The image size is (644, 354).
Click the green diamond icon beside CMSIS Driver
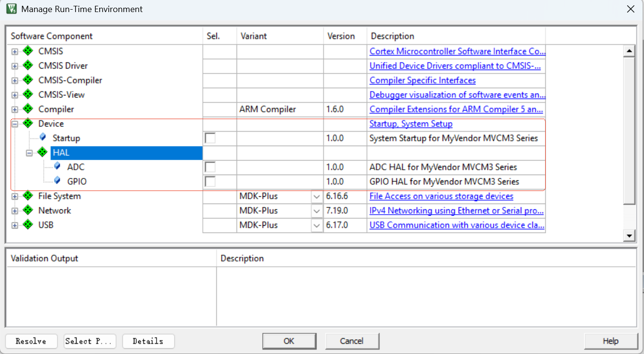(x=28, y=66)
